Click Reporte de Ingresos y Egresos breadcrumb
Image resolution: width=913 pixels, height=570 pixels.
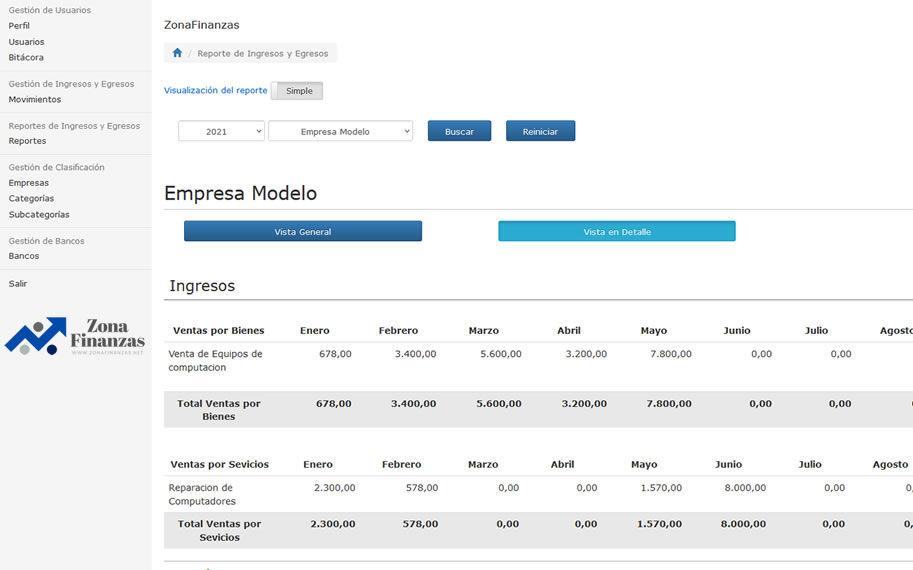point(263,54)
